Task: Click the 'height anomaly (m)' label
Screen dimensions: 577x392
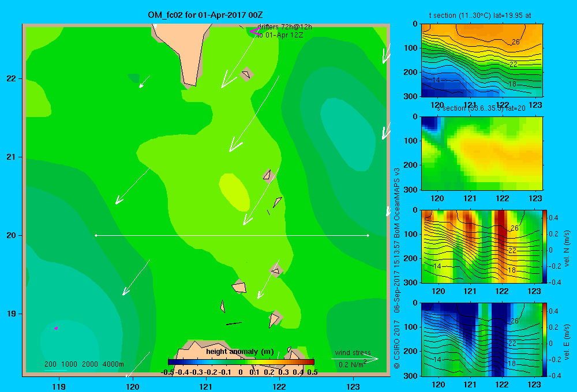Action: click(x=240, y=352)
